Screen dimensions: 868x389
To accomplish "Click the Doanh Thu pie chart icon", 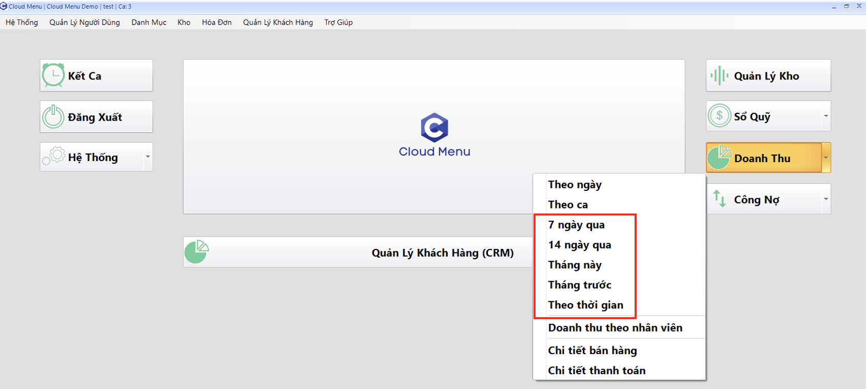I will (x=719, y=158).
